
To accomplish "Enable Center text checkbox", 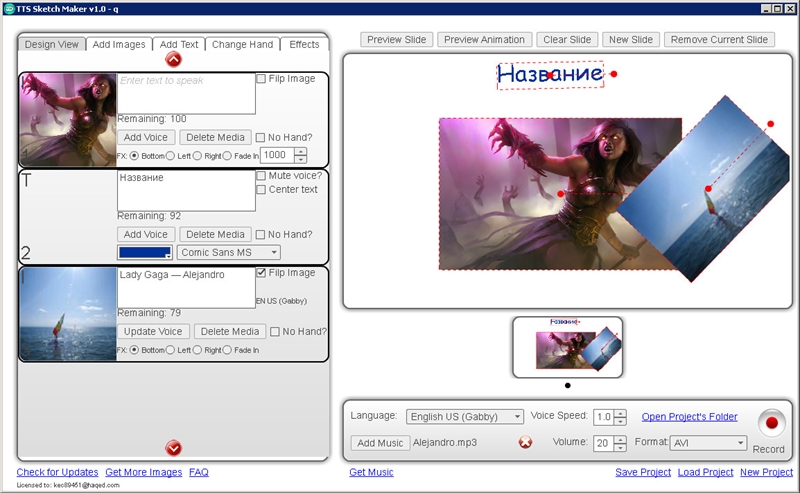I will (x=261, y=189).
